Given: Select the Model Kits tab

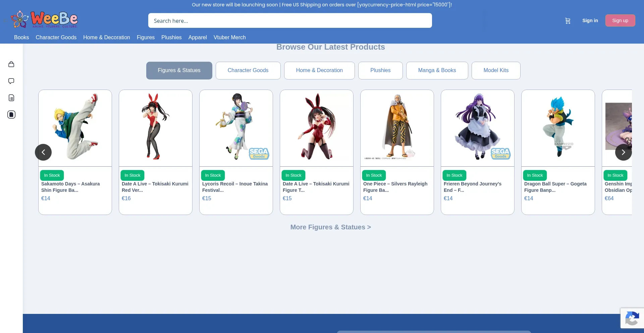Looking at the screenshot, I should click(496, 70).
